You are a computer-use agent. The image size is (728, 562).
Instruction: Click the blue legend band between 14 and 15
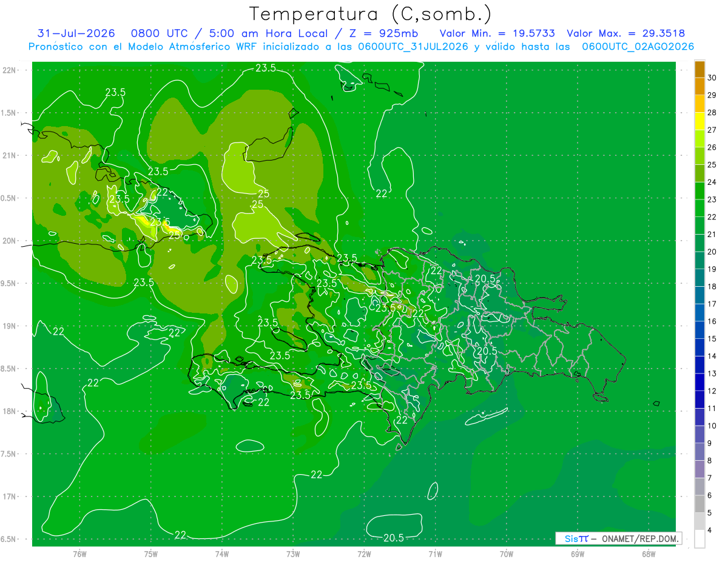[699, 347]
